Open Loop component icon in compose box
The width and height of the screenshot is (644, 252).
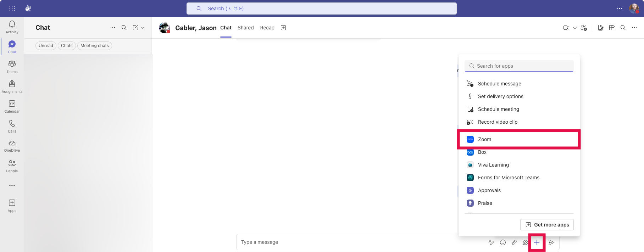click(x=525, y=242)
